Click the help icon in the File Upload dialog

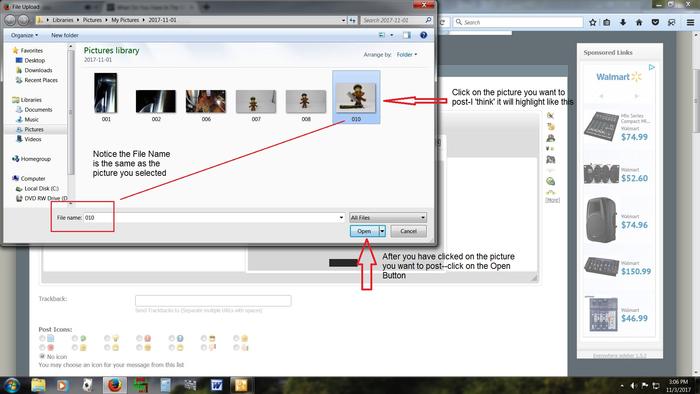pyautogui.click(x=423, y=35)
